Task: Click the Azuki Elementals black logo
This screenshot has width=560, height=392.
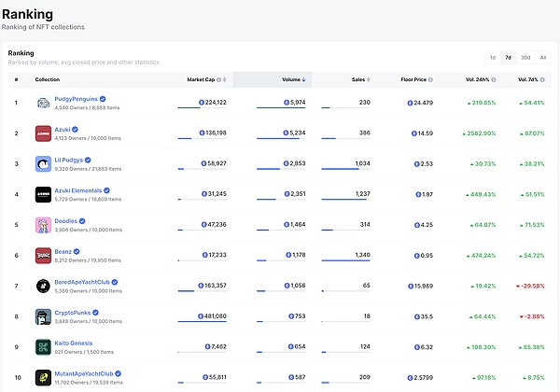Action: (x=43, y=194)
